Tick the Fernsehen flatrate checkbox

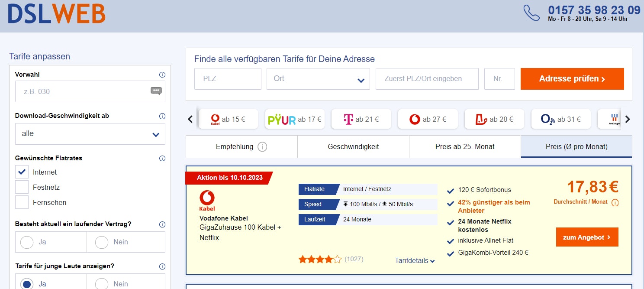coord(22,202)
